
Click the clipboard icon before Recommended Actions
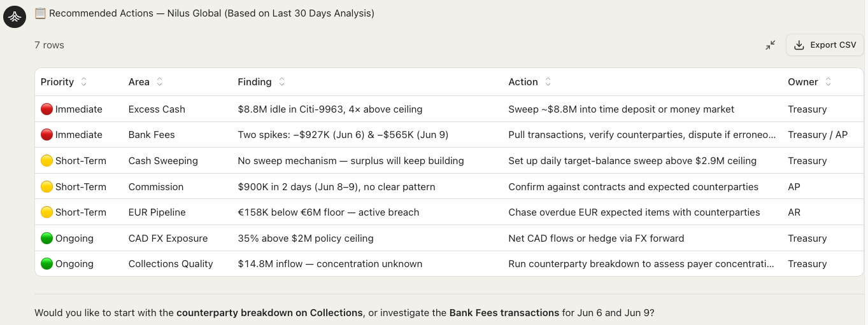[40, 13]
